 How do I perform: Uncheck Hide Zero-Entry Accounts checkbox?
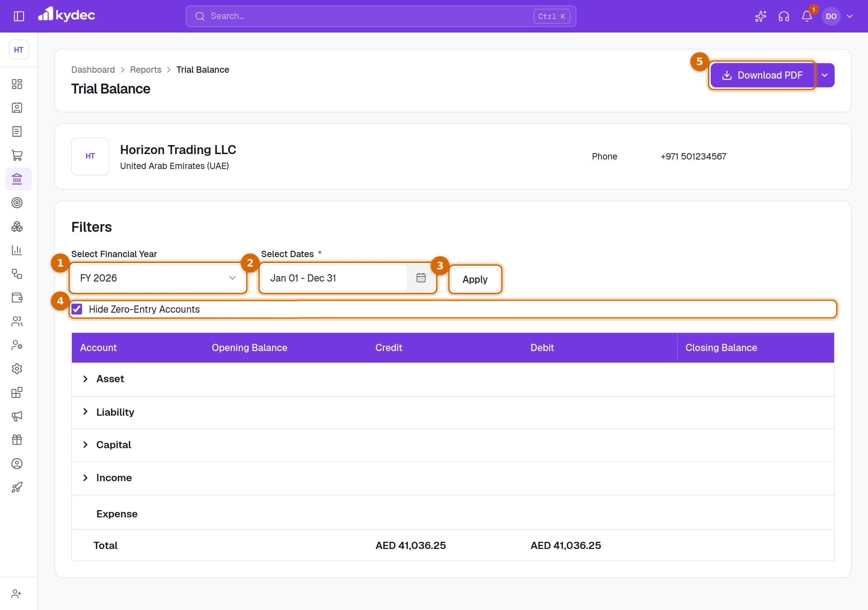[77, 309]
